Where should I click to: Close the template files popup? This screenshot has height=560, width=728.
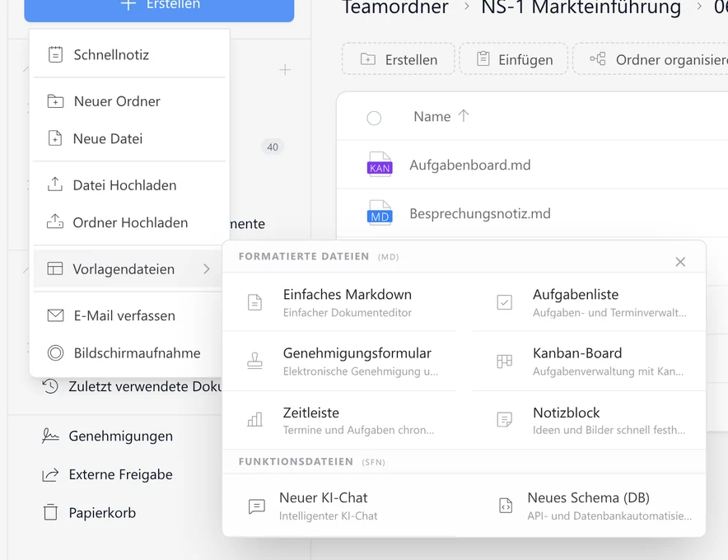click(x=680, y=262)
